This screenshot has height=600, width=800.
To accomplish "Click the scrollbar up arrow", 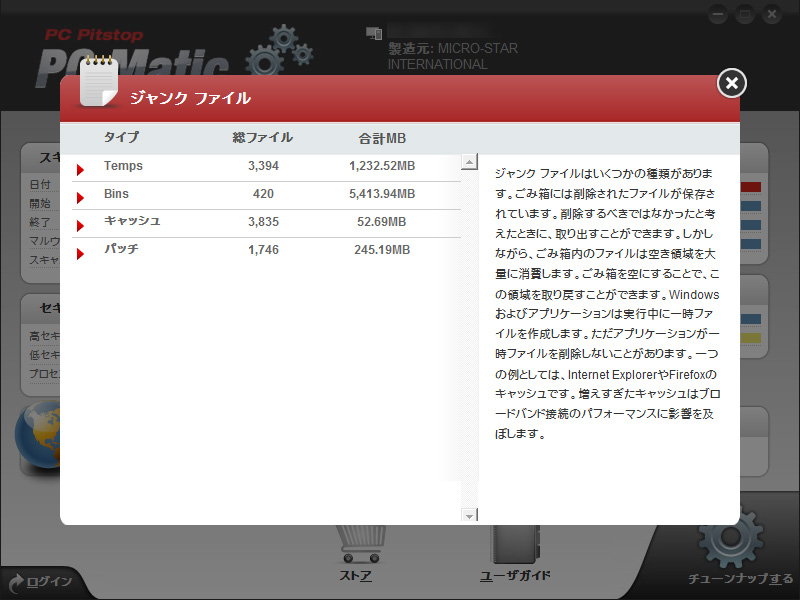I will pos(468,160).
